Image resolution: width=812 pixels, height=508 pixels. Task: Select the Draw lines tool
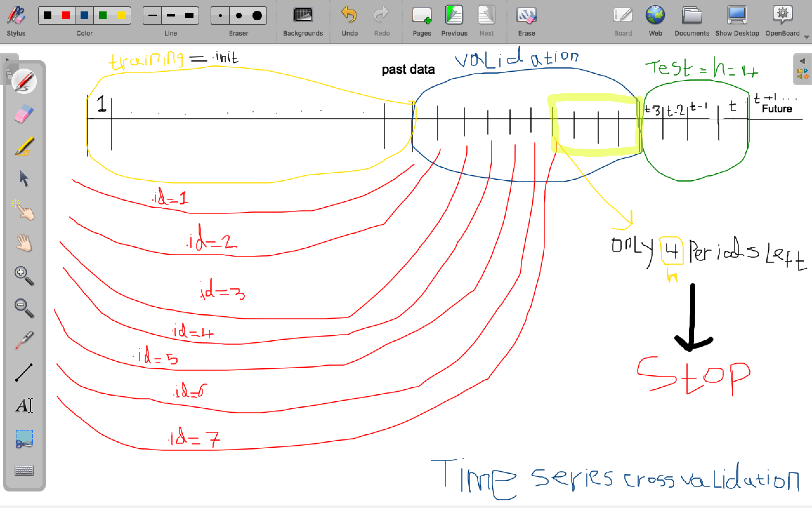point(24,373)
